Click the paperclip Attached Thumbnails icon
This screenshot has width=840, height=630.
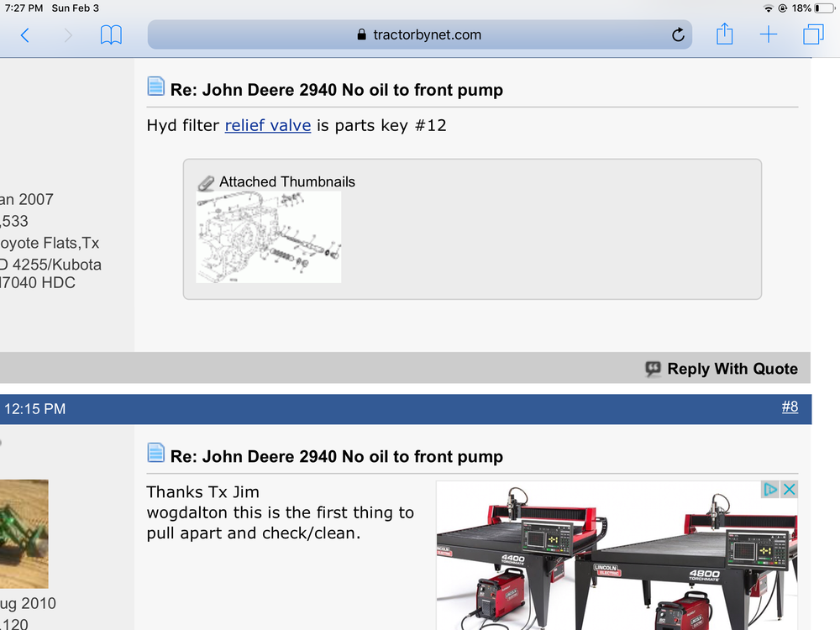pos(206,182)
